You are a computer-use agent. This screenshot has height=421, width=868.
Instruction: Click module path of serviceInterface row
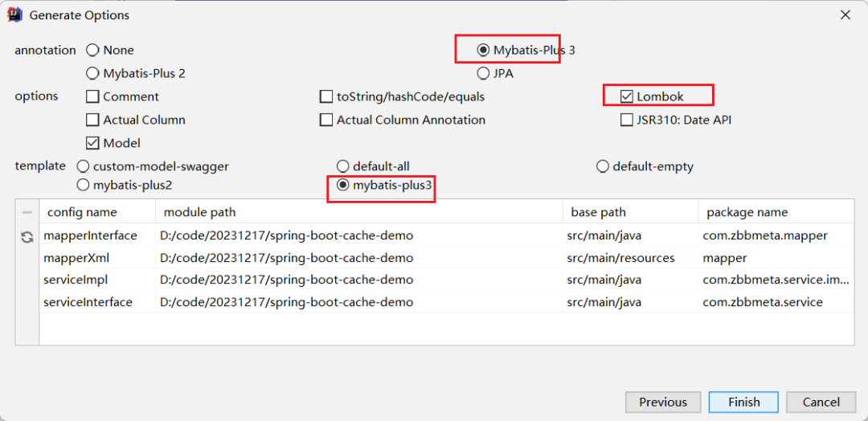tap(359, 302)
